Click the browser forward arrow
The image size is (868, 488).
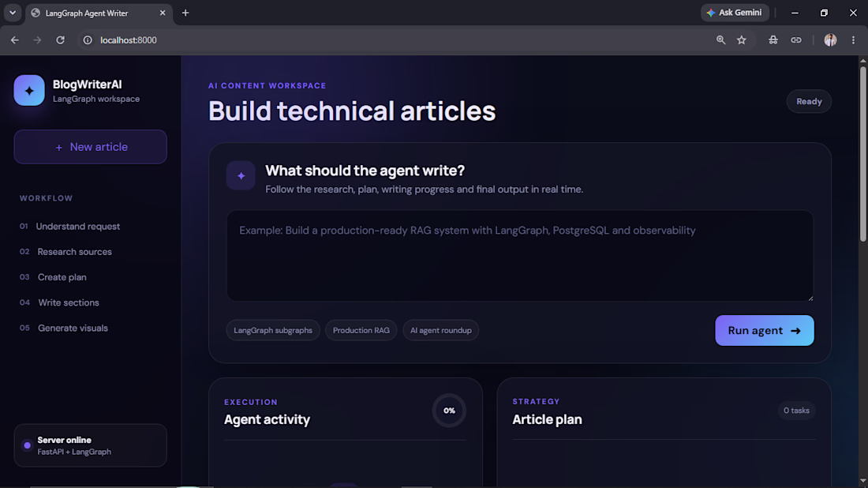[x=37, y=40]
